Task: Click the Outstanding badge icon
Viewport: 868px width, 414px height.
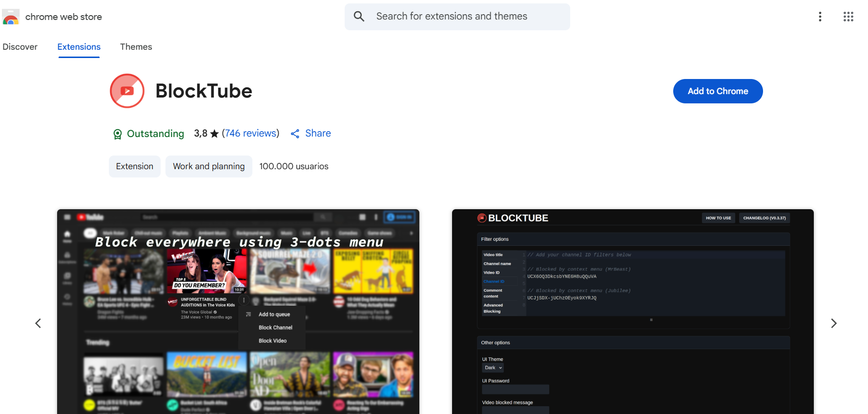Action: [118, 134]
